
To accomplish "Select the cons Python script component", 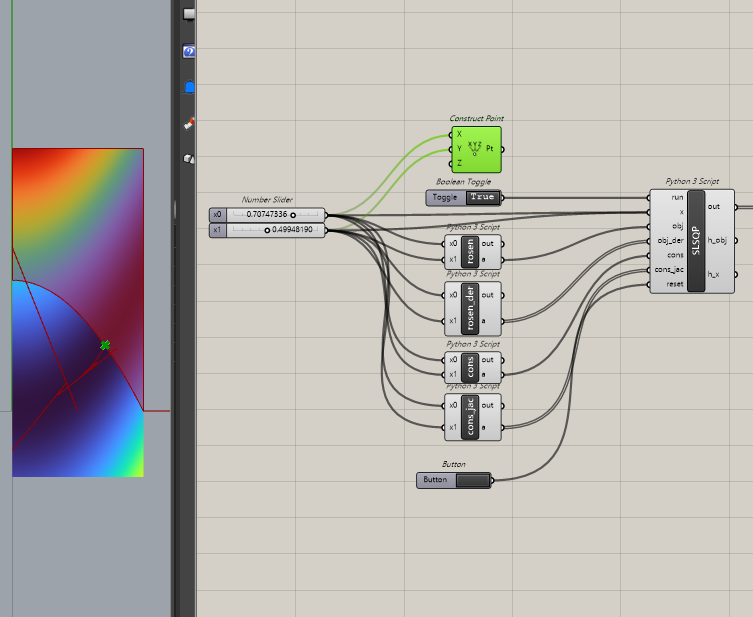I will coord(471,366).
